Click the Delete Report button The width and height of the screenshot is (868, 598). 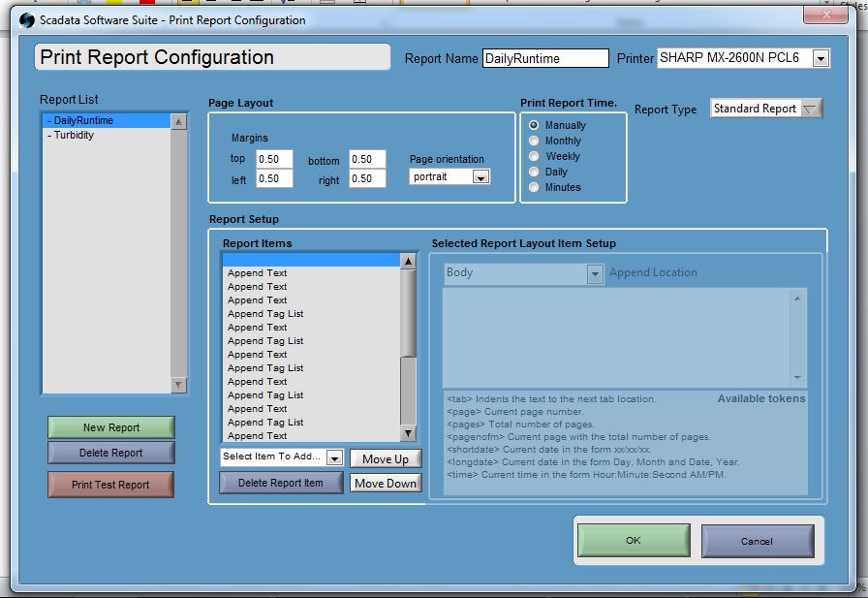coord(110,452)
